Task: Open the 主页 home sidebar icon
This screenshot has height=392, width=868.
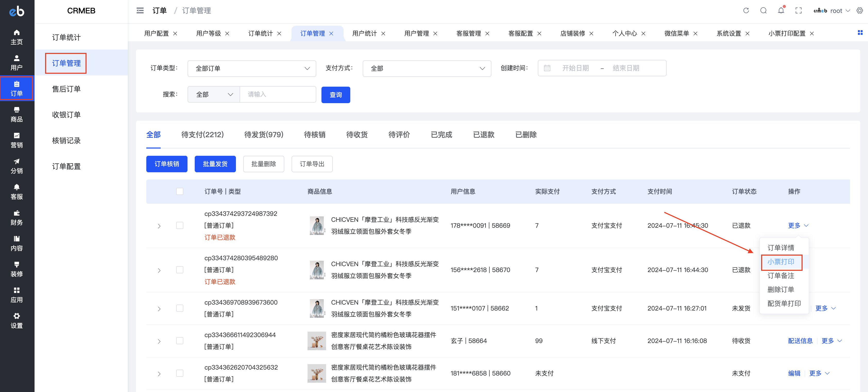Action: [16, 37]
